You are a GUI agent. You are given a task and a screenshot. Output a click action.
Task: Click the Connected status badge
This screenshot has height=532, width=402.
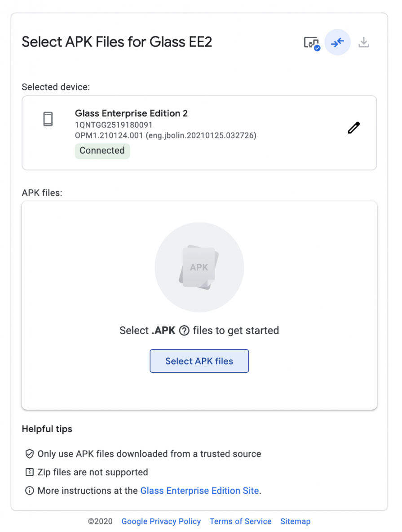(102, 151)
